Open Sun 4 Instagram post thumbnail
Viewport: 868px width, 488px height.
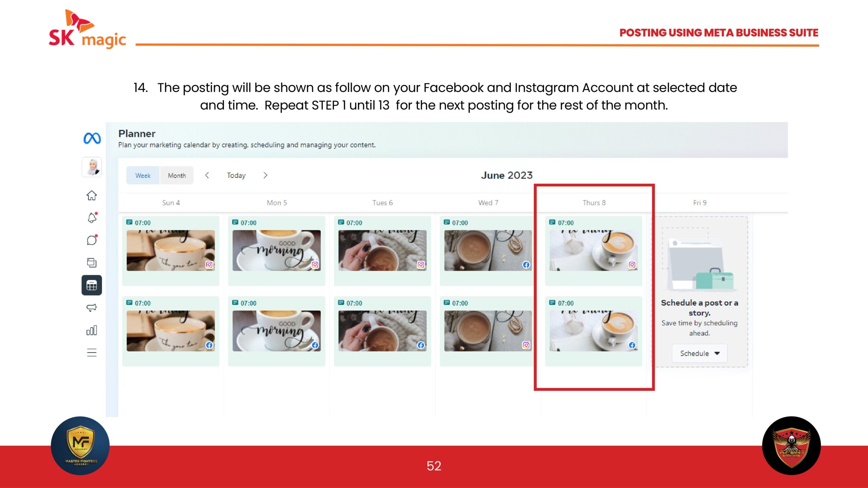pyautogui.click(x=171, y=250)
